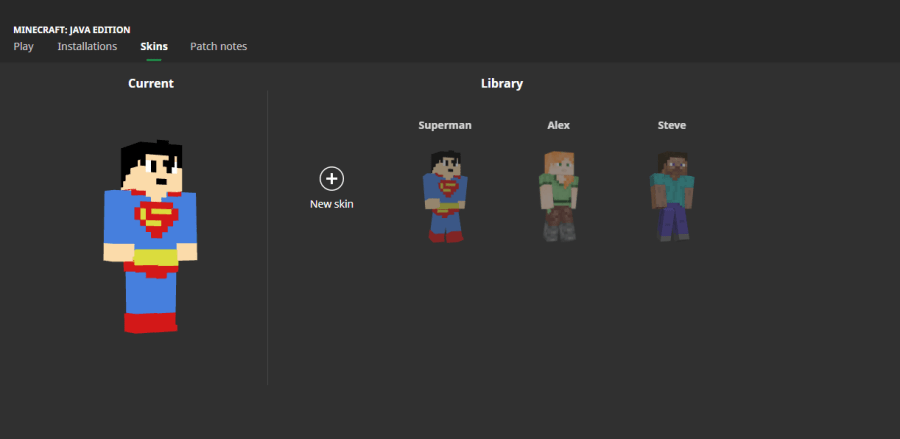Click the plus icon to add a skin
The width and height of the screenshot is (900, 439).
pos(331,178)
